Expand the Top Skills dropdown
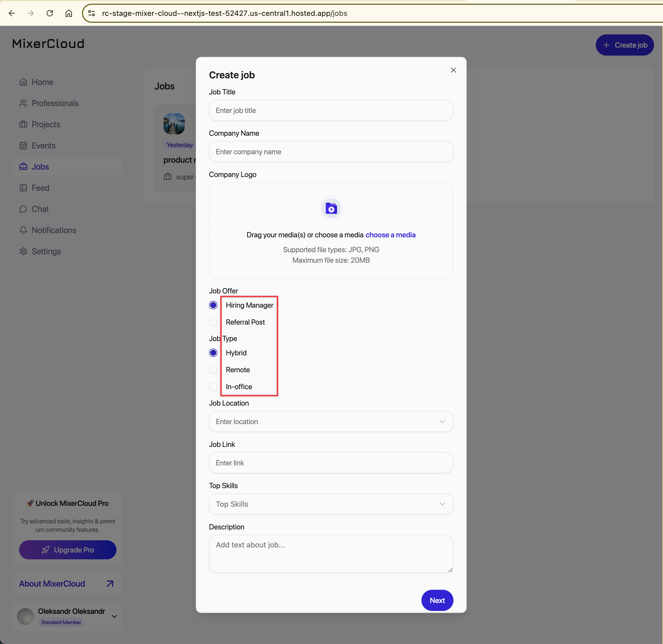 [x=330, y=504]
